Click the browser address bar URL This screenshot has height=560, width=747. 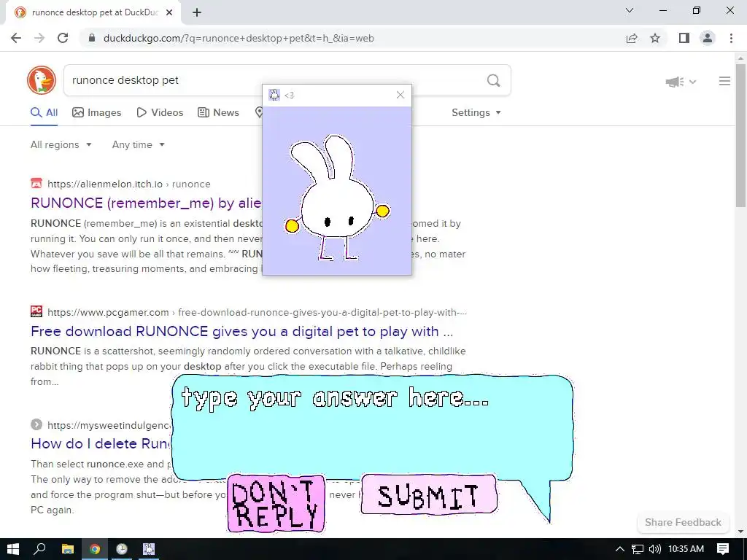click(239, 38)
